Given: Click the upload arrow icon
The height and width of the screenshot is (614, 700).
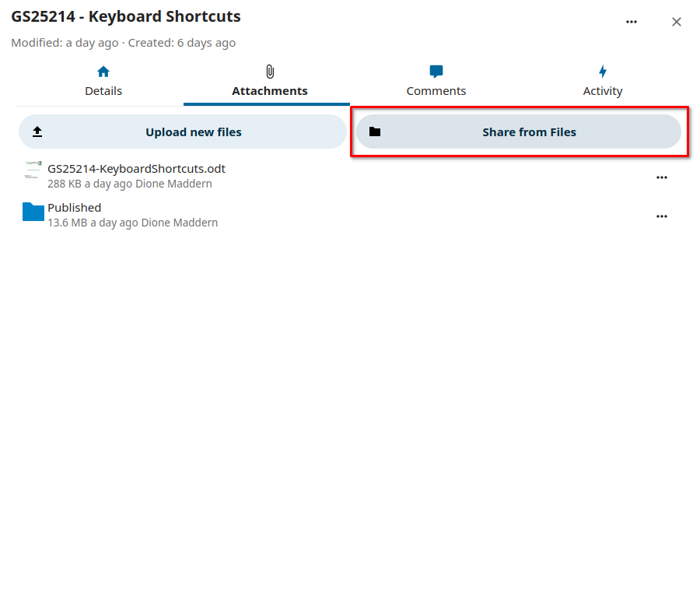Looking at the screenshot, I should 37,132.
